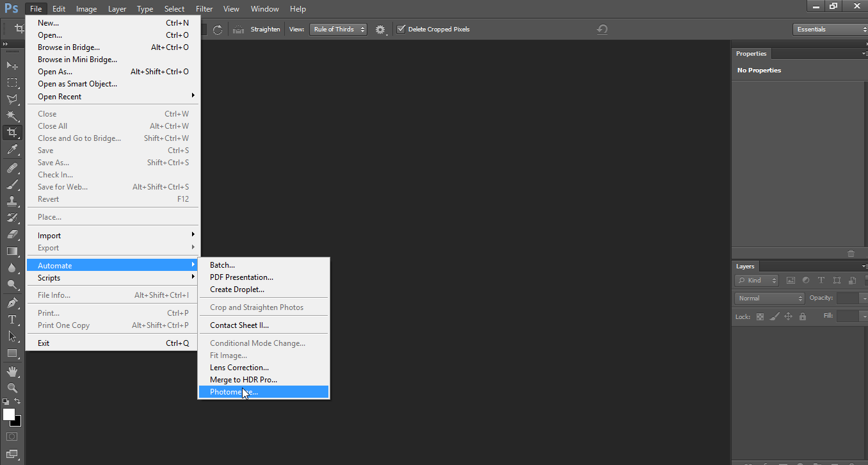Screen dimensions: 868x465
Task: Select the Move tool
Action: [12, 65]
